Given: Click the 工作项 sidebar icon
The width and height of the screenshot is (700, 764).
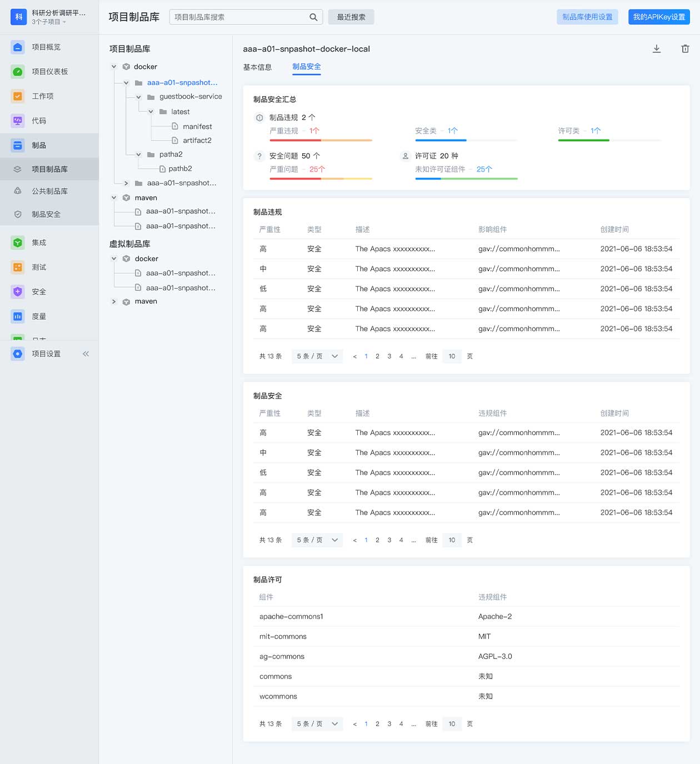Looking at the screenshot, I should (x=18, y=96).
